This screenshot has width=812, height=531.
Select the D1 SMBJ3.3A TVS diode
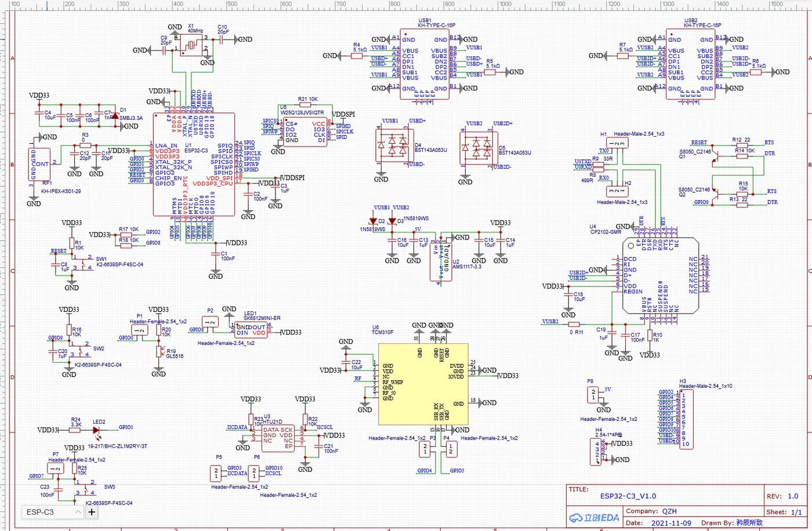[115, 117]
